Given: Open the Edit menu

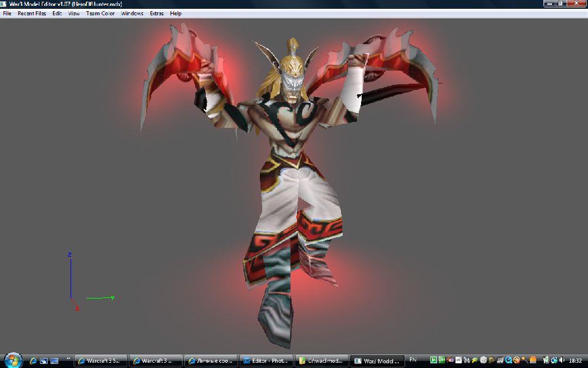Looking at the screenshot, I should pos(57,13).
